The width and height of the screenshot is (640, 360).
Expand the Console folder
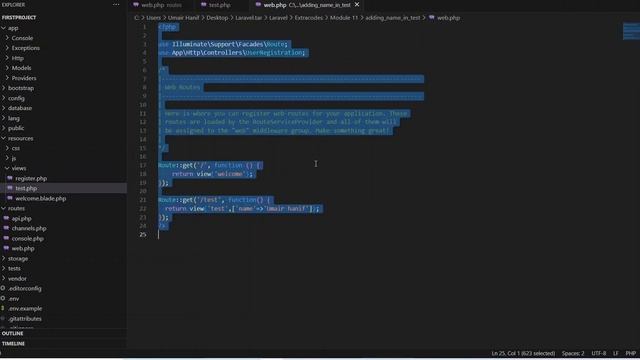[22, 38]
